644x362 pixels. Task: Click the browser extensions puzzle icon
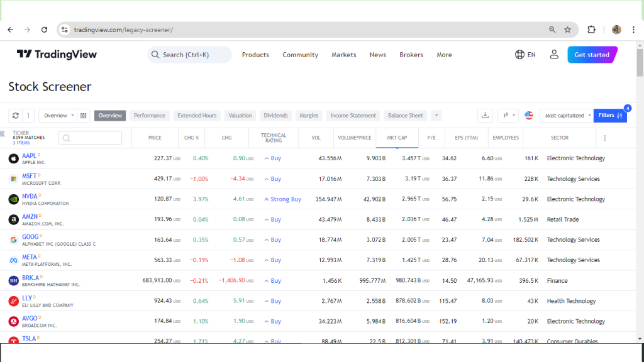pyautogui.click(x=591, y=30)
